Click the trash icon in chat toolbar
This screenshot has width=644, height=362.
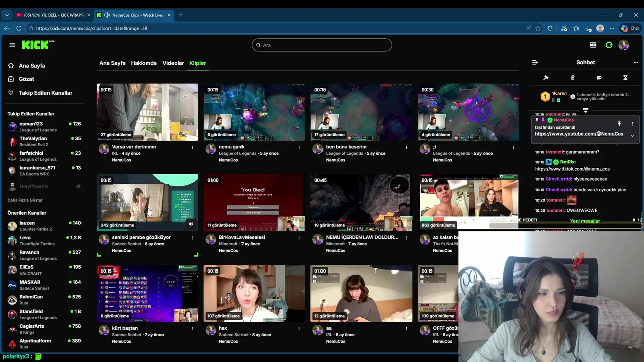click(573, 78)
